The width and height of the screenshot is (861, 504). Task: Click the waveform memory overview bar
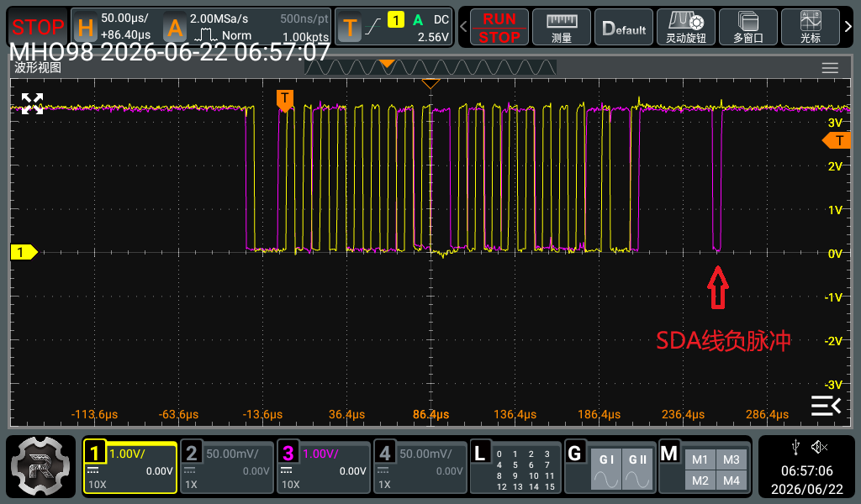430,67
